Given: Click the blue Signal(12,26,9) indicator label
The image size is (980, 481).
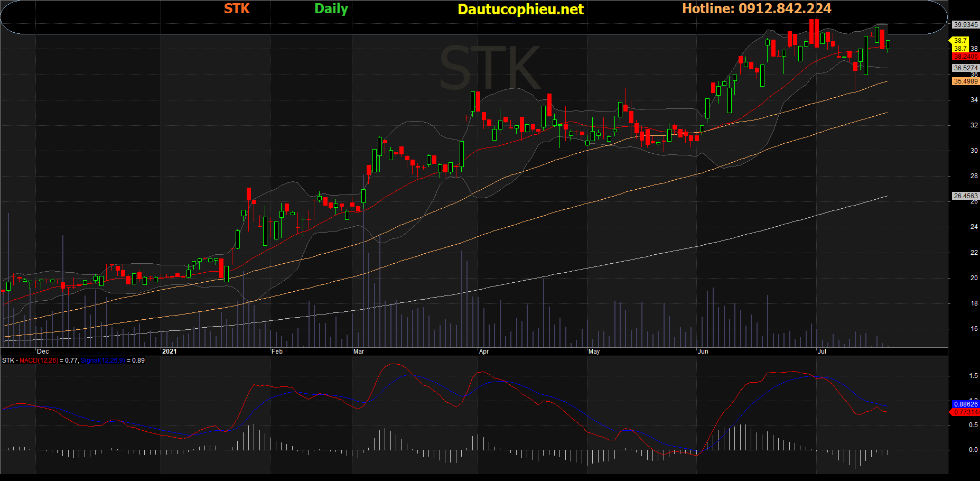Looking at the screenshot, I should pyautogui.click(x=102, y=360).
